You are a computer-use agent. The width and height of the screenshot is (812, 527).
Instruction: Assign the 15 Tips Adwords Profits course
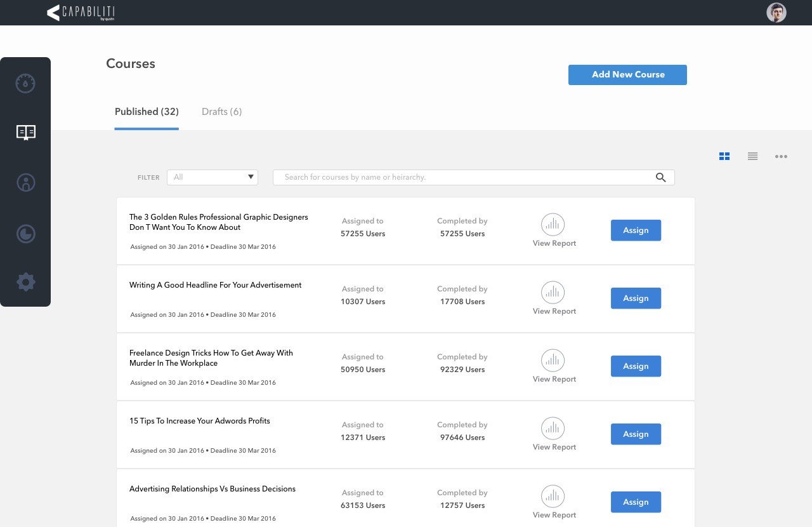636,434
